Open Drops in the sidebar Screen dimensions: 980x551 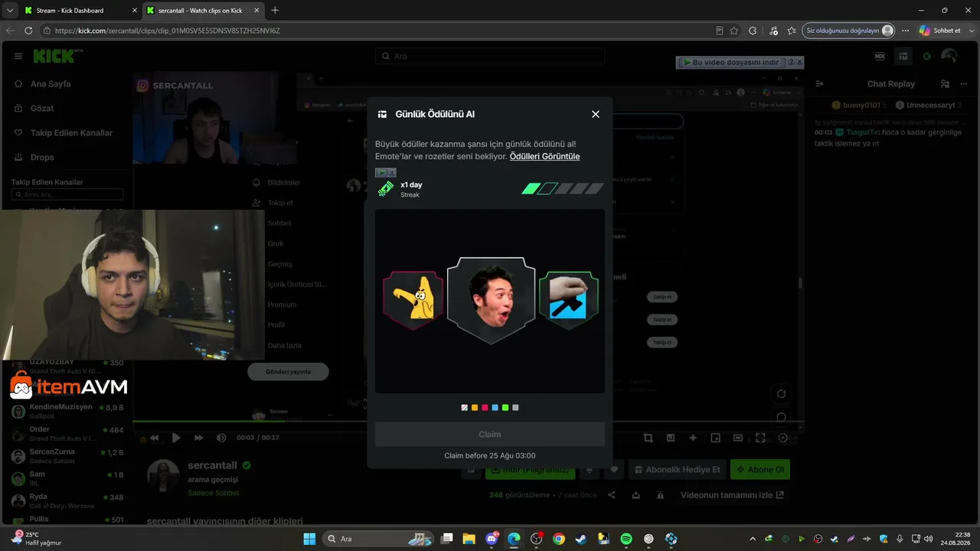42,157
